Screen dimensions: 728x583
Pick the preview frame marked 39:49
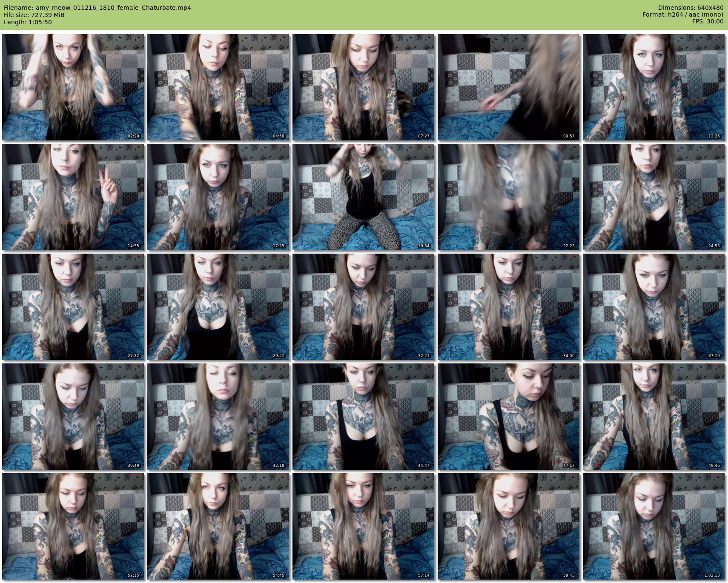(x=73, y=417)
